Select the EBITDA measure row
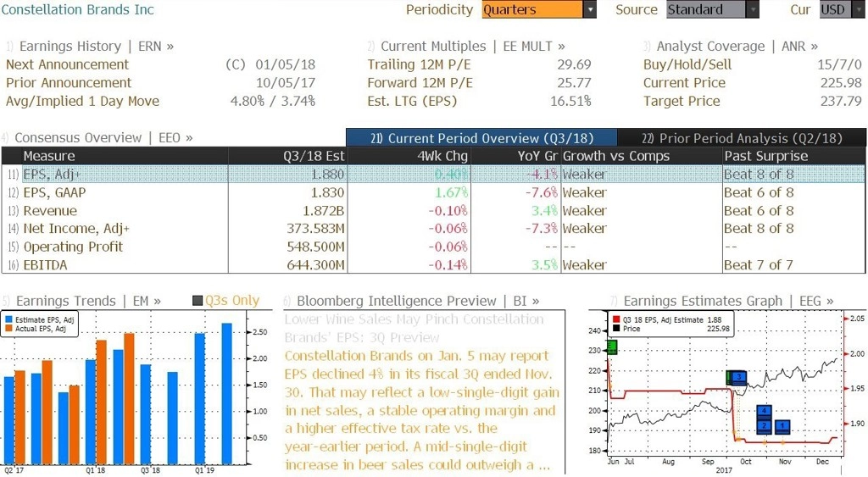This screenshot has width=868, height=477. (x=433, y=265)
